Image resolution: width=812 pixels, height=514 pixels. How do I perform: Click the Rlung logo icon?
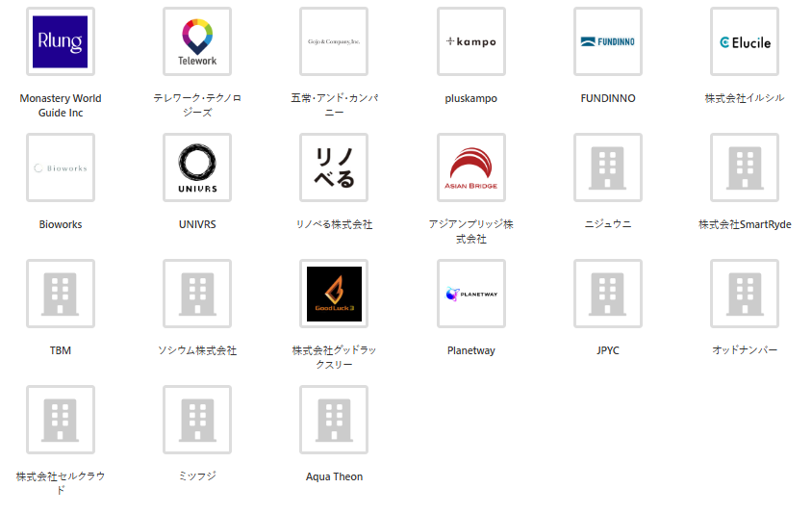tap(60, 41)
